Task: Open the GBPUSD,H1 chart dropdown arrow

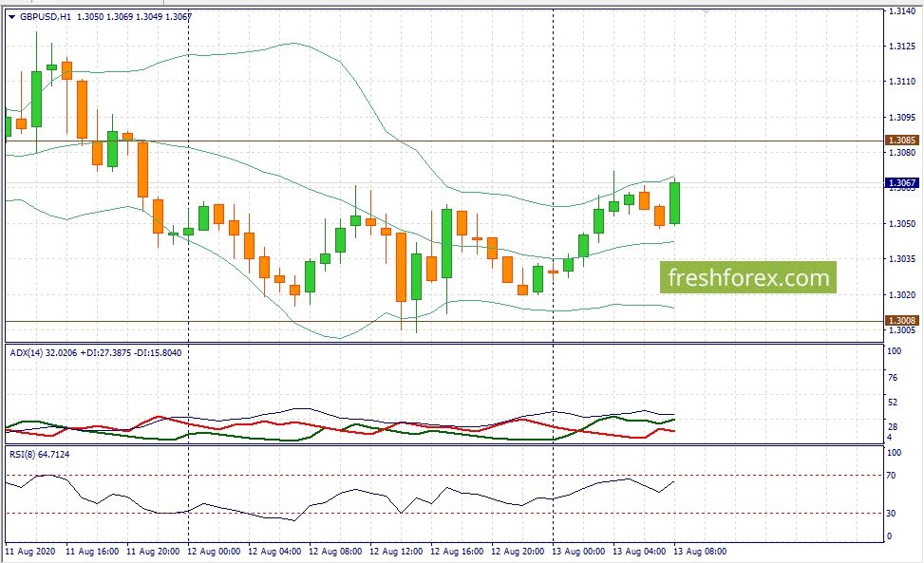Action: [11, 17]
